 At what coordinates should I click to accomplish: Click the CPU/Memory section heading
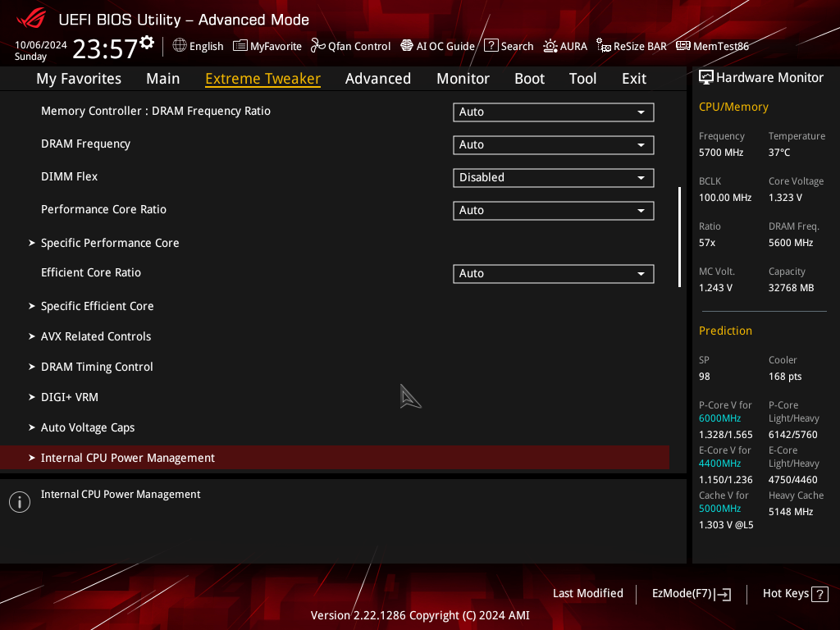pyautogui.click(x=733, y=107)
